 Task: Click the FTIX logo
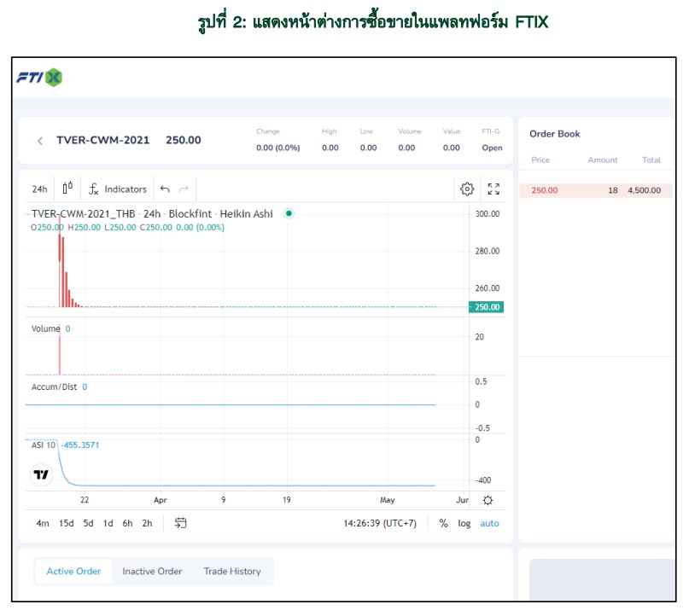pyautogui.click(x=39, y=78)
